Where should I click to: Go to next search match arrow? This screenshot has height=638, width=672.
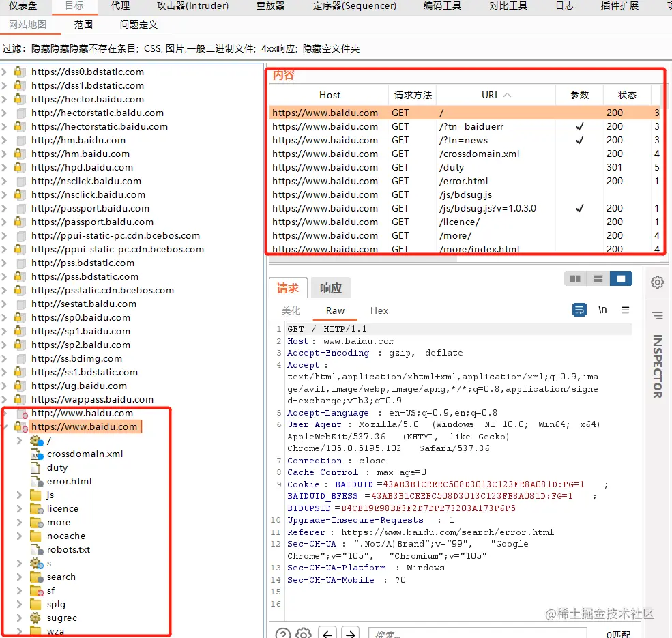point(351,634)
